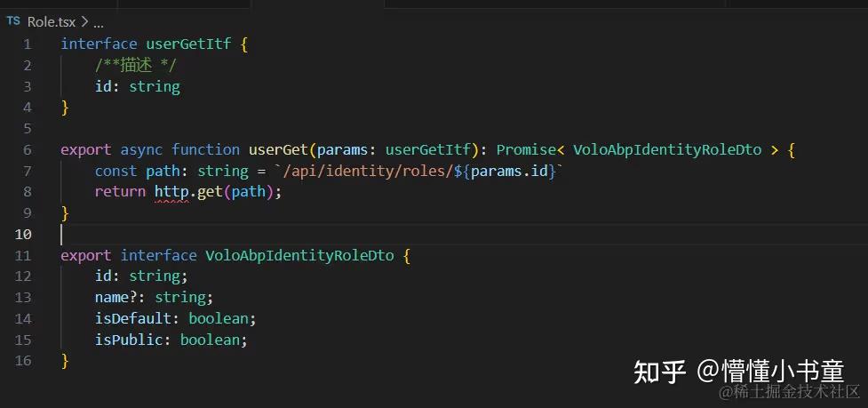Click line number 10 in the gutter
Screen dimensions: 868x408
(x=23, y=234)
